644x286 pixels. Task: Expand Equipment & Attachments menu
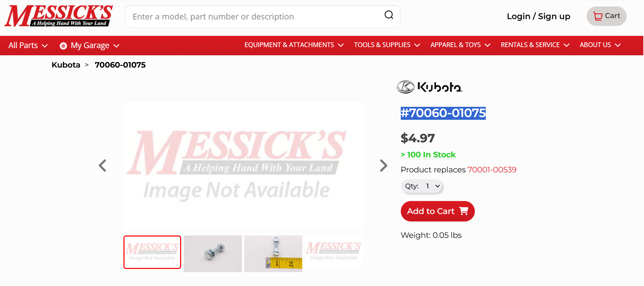point(294,45)
